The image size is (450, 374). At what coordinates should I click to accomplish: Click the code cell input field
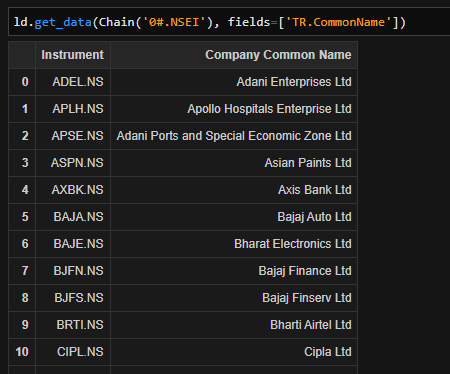pos(229,22)
